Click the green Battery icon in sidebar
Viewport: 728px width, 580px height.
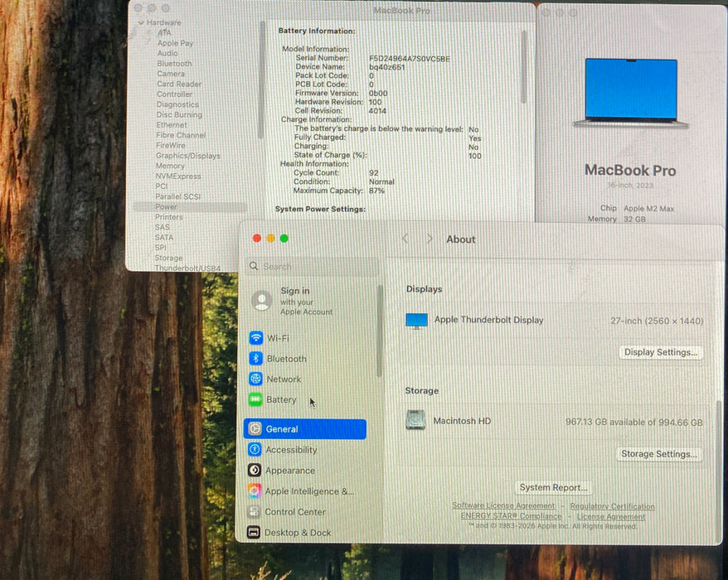pos(255,399)
